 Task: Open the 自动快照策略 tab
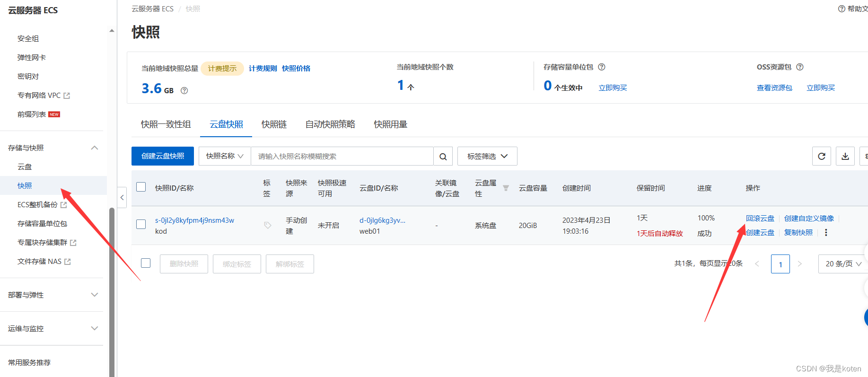[330, 124]
